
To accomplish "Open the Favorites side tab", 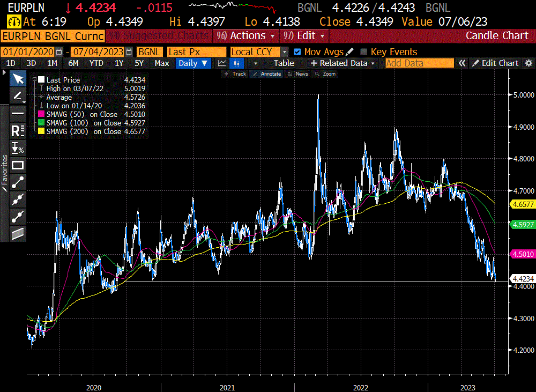I will coord(4,173).
